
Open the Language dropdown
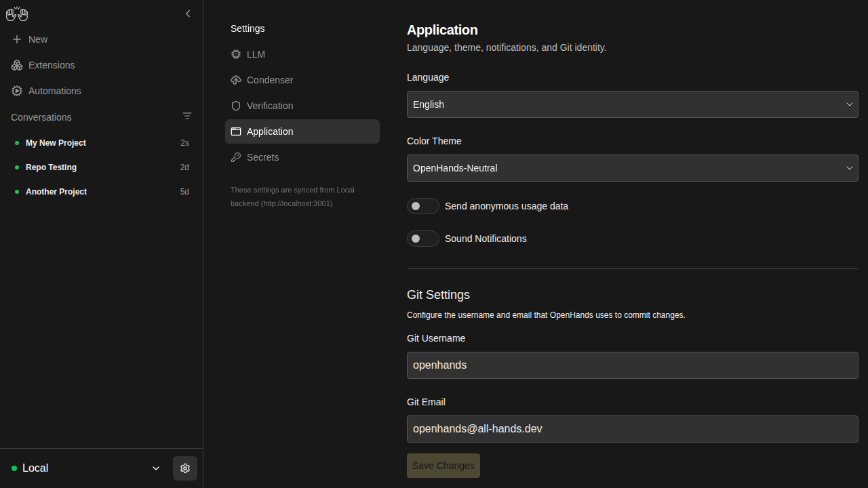633,104
